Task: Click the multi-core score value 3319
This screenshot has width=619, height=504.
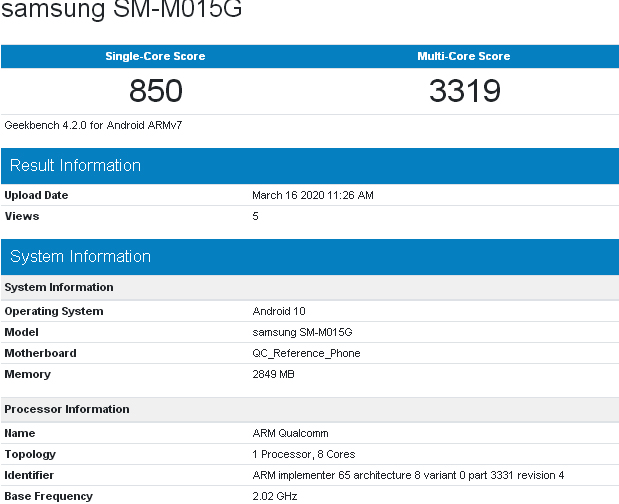Action: tap(465, 91)
